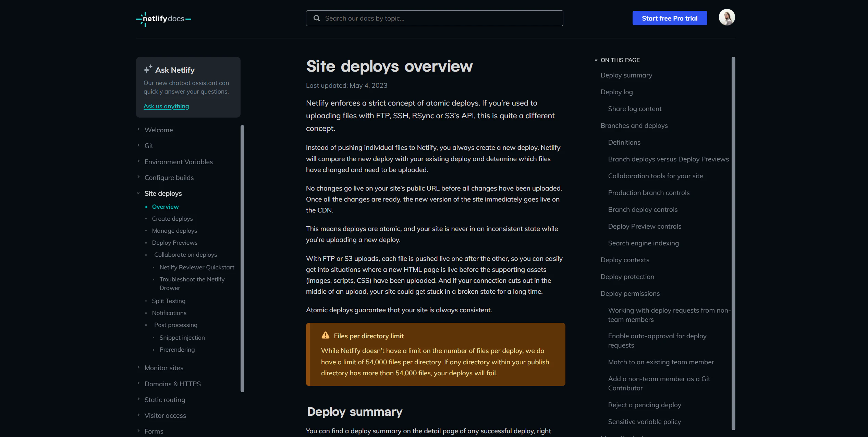Image resolution: width=868 pixels, height=437 pixels.
Task: Click the search magnifier icon
Action: [317, 18]
